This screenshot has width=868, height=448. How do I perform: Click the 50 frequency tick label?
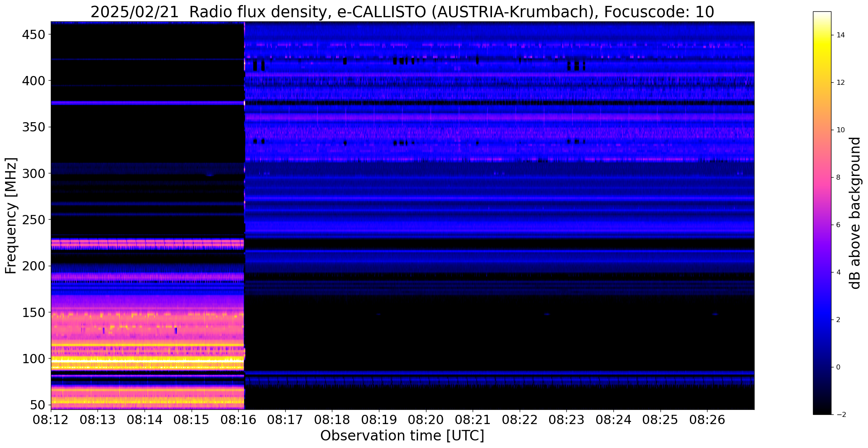point(37,405)
